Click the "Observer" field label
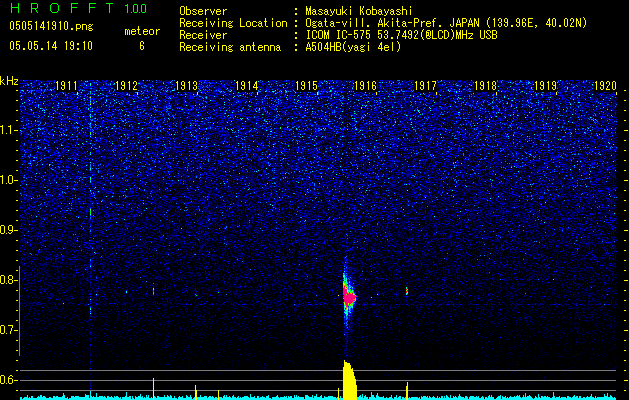629x400 pixels. point(203,11)
